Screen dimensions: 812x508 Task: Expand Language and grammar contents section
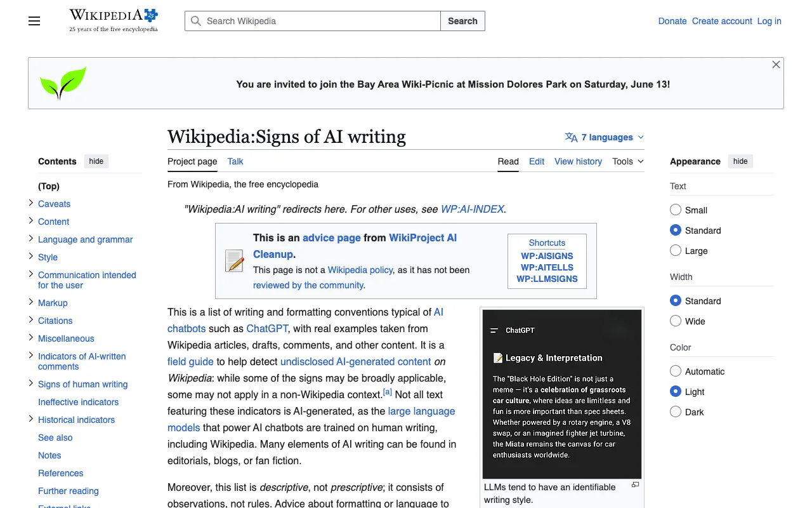[31, 239]
